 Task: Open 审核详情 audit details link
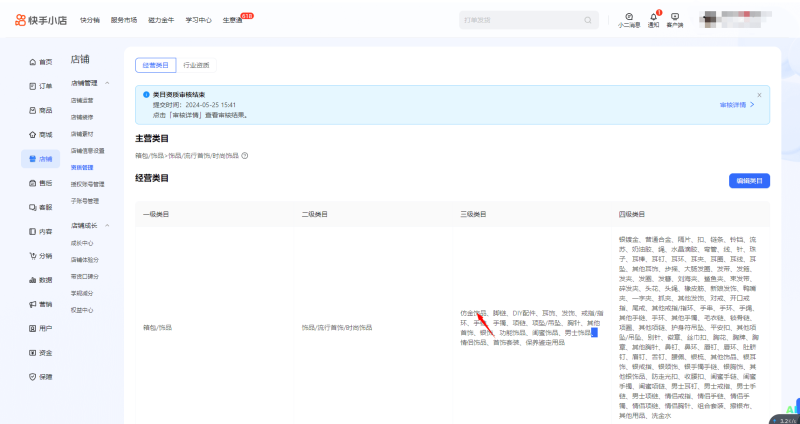[735, 104]
